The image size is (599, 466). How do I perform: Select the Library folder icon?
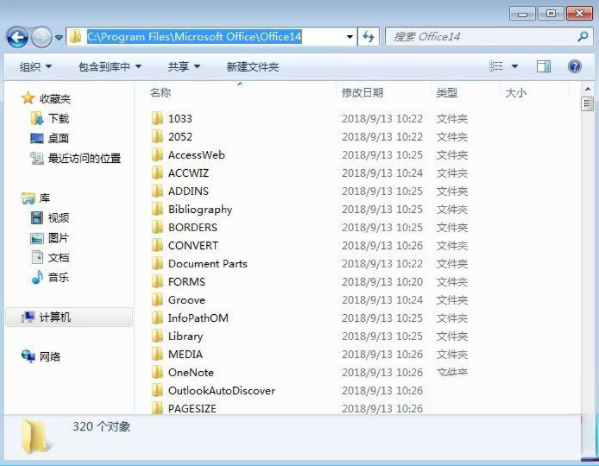(x=157, y=336)
